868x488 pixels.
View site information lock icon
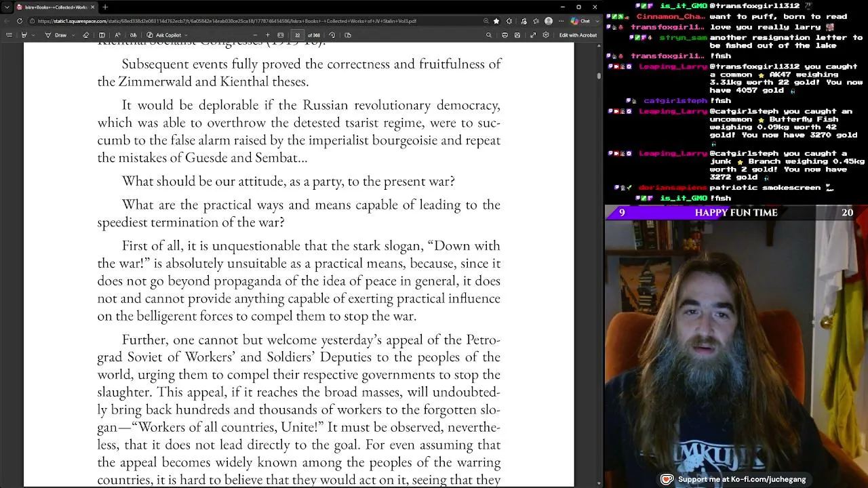coord(33,21)
